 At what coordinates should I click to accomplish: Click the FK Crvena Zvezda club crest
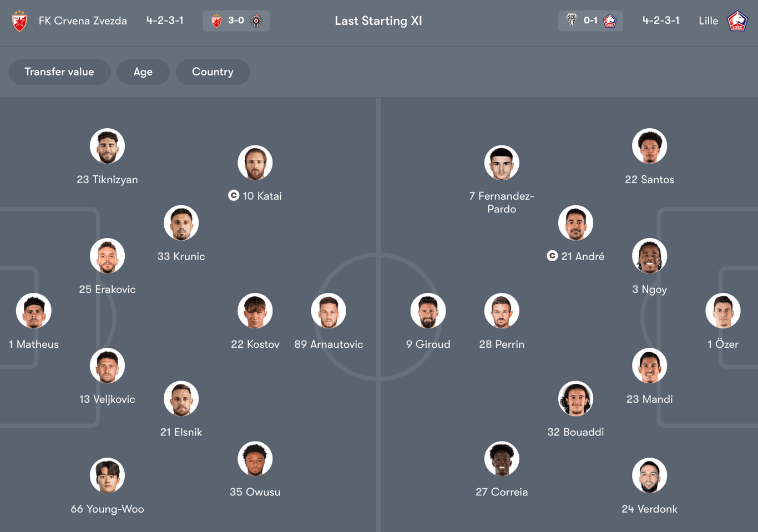(19, 21)
